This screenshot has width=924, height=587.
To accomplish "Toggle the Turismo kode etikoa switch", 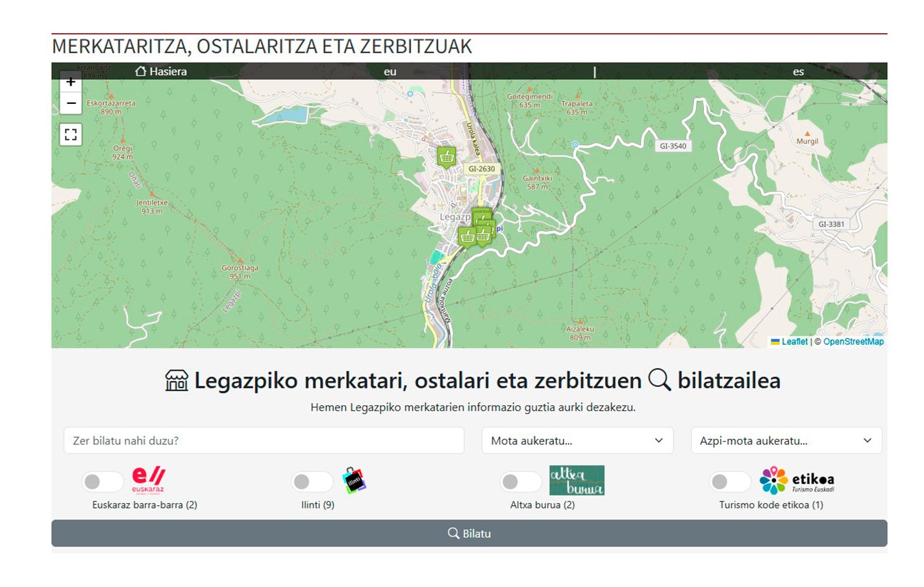I will coord(730,481).
